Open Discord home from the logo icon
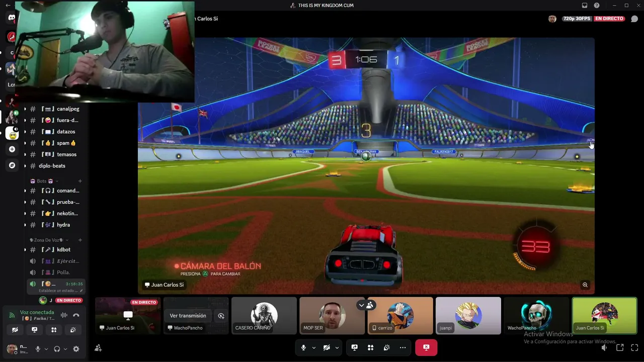 (12, 18)
